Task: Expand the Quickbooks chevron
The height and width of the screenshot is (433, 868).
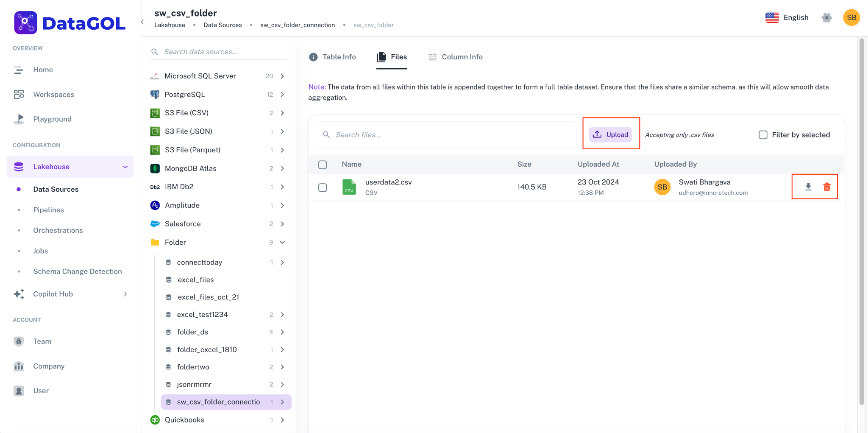Action: pyautogui.click(x=282, y=420)
